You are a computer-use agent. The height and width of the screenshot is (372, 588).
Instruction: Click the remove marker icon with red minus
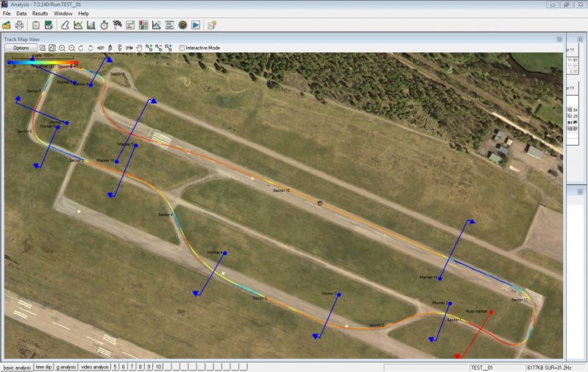point(159,48)
